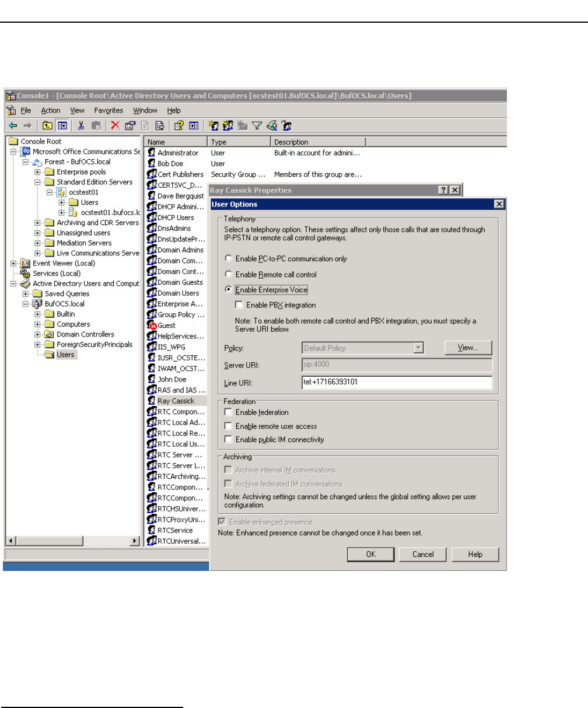Click the Event Viewer (Local) tree icon
This screenshot has height=708, width=588.
click(24, 263)
